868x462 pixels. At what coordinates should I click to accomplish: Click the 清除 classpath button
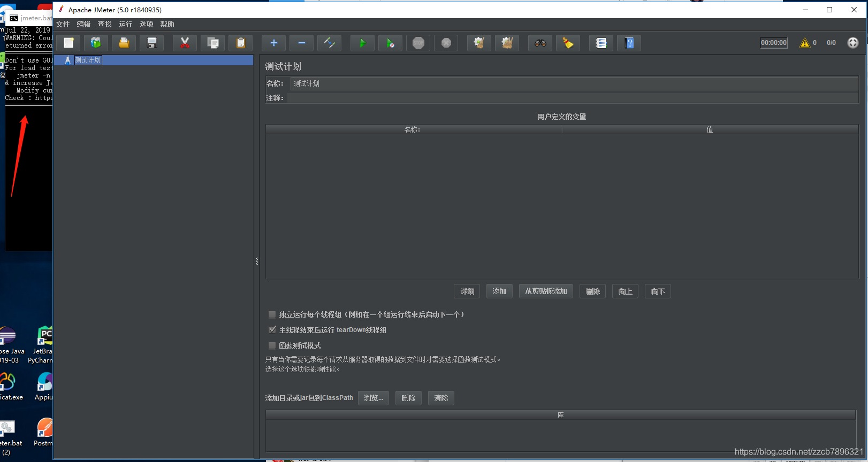[x=441, y=398]
